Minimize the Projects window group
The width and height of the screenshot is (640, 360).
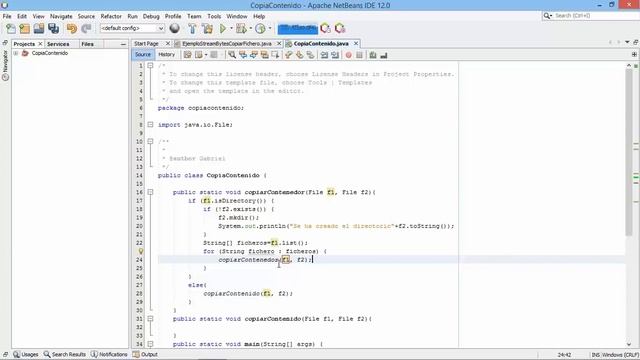tap(123, 44)
